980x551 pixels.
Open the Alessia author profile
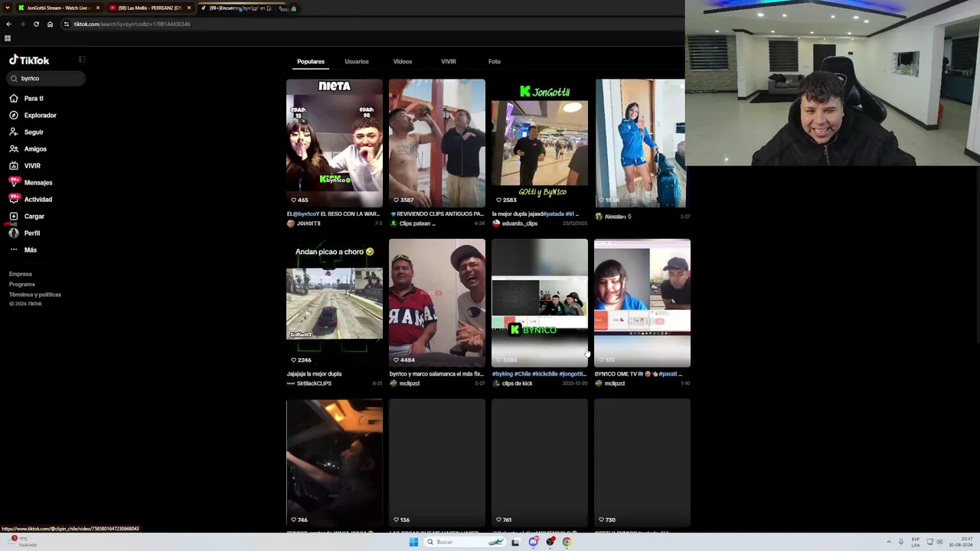pyautogui.click(x=617, y=217)
